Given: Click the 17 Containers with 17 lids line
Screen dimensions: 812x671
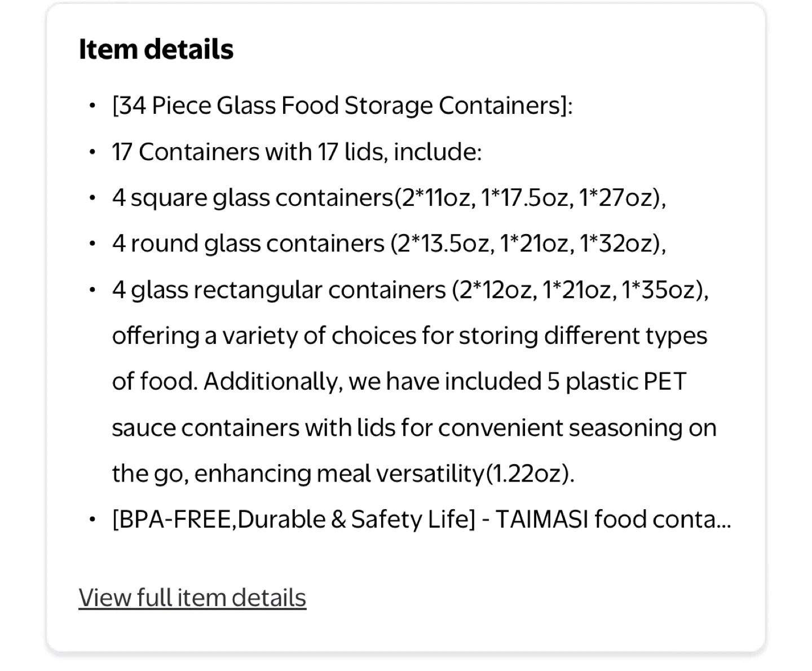Looking at the screenshot, I should coord(297,152).
